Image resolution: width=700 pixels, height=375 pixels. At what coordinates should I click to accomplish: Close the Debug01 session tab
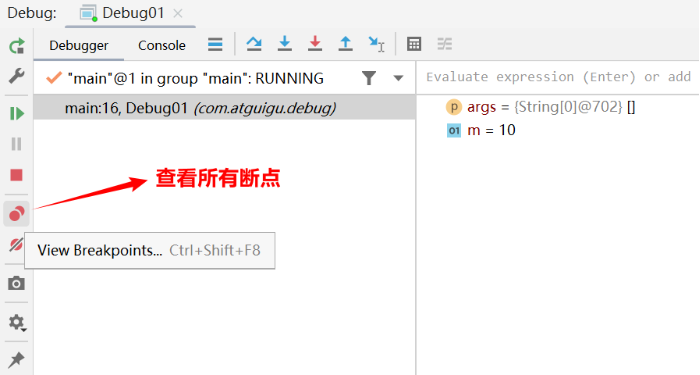point(178,13)
